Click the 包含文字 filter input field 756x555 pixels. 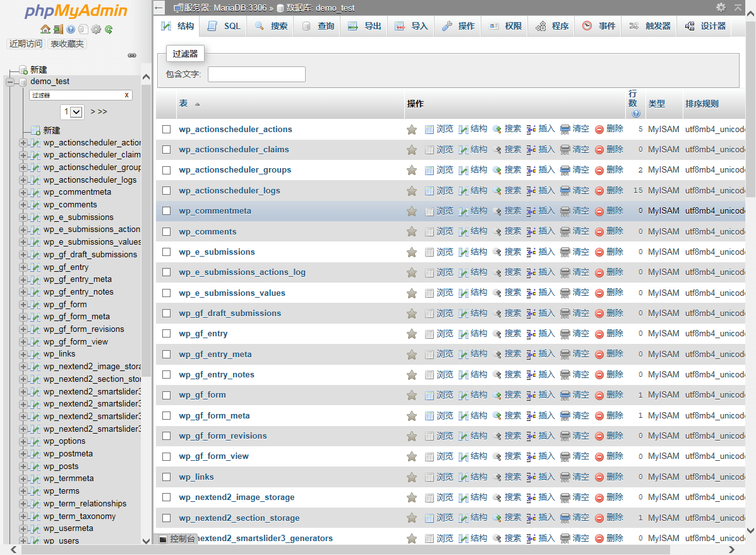pos(256,75)
